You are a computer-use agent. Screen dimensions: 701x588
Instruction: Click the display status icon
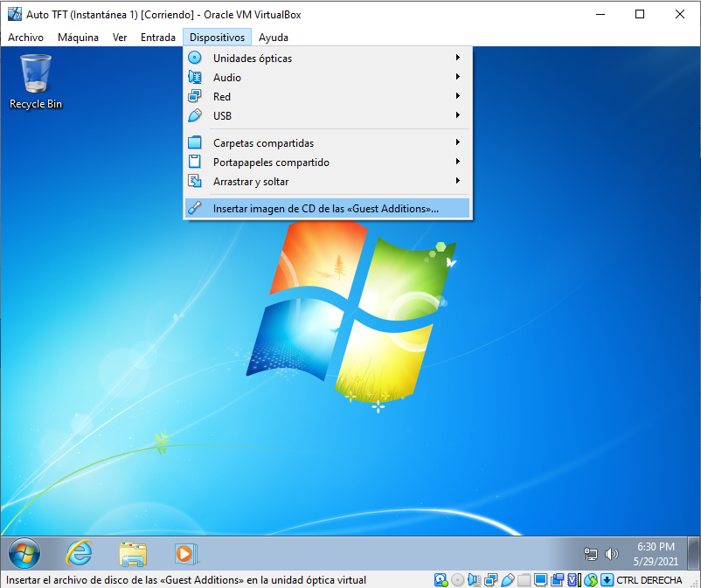click(541, 580)
